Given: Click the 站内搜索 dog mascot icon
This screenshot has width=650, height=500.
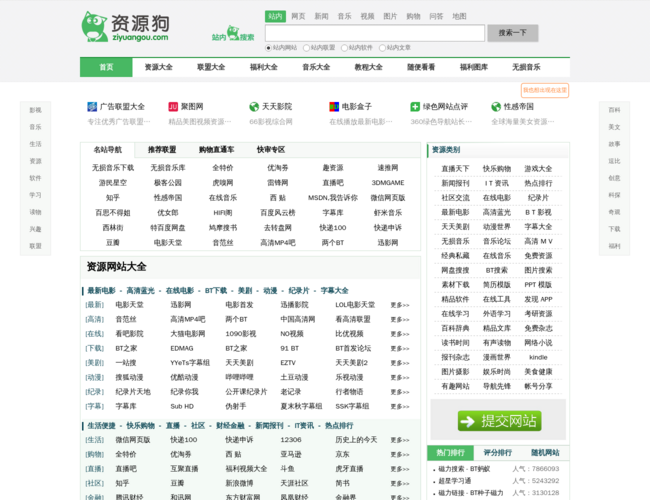Looking at the screenshot, I should 233,33.
